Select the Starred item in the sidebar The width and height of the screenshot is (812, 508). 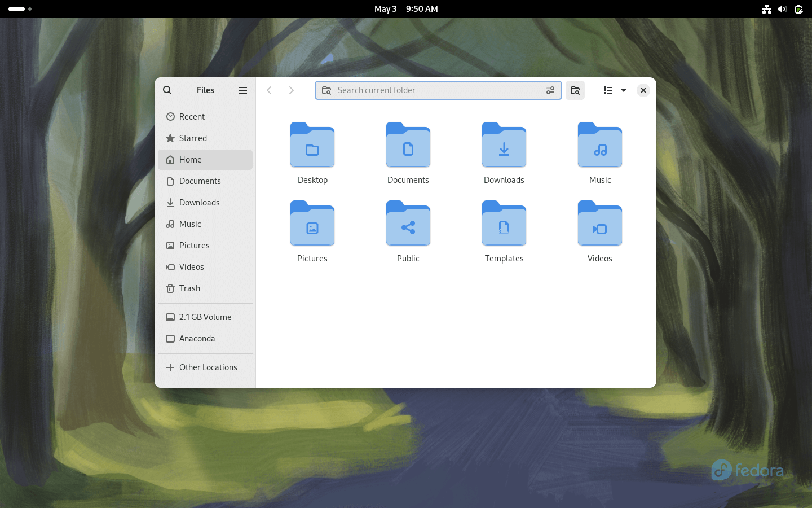[x=193, y=138]
